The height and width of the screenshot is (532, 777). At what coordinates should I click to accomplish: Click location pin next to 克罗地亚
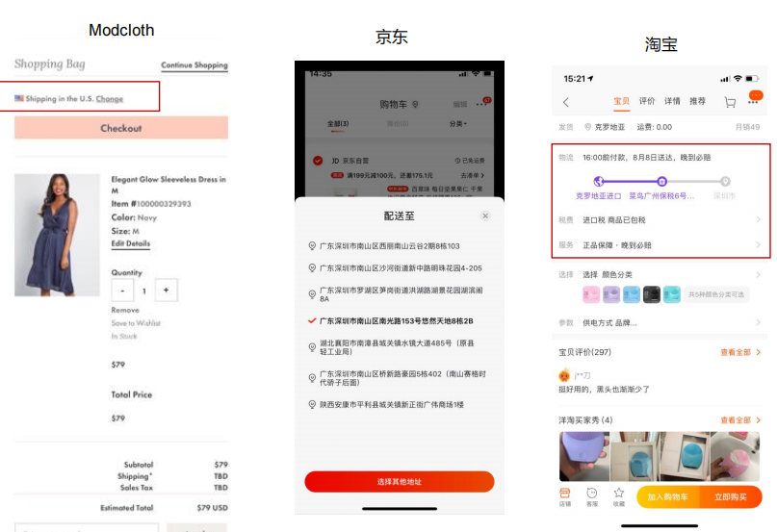click(587, 127)
